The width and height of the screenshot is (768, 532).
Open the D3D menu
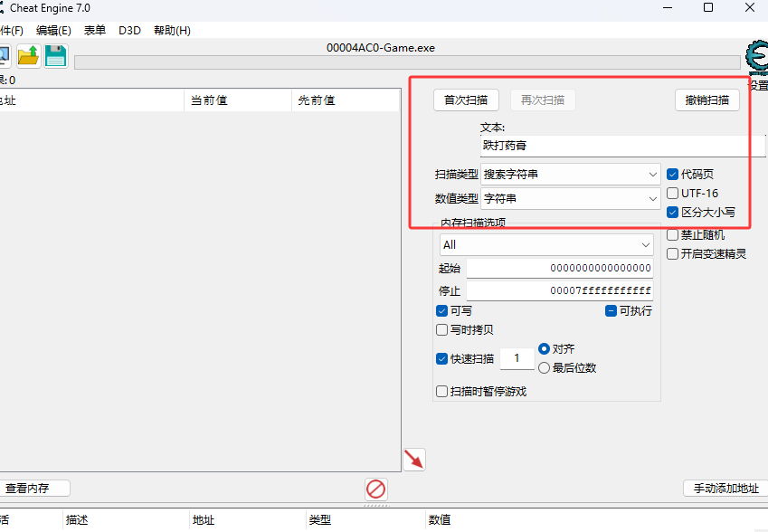(x=129, y=31)
